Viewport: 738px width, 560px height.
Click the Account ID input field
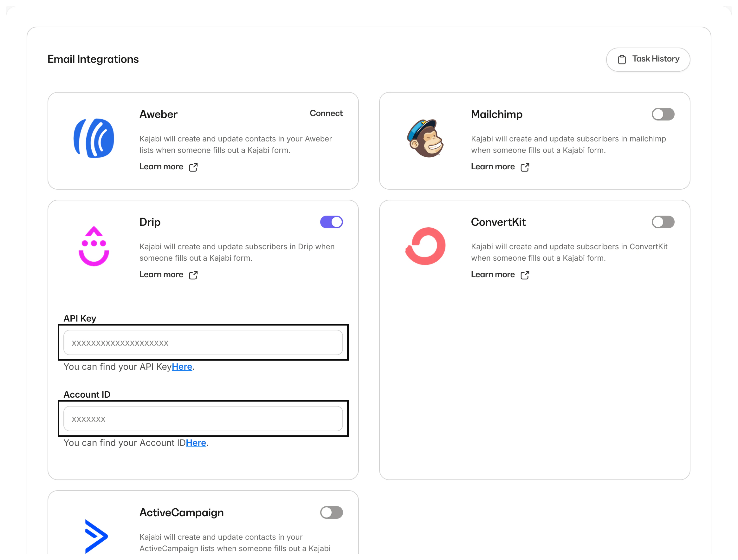coord(203,419)
